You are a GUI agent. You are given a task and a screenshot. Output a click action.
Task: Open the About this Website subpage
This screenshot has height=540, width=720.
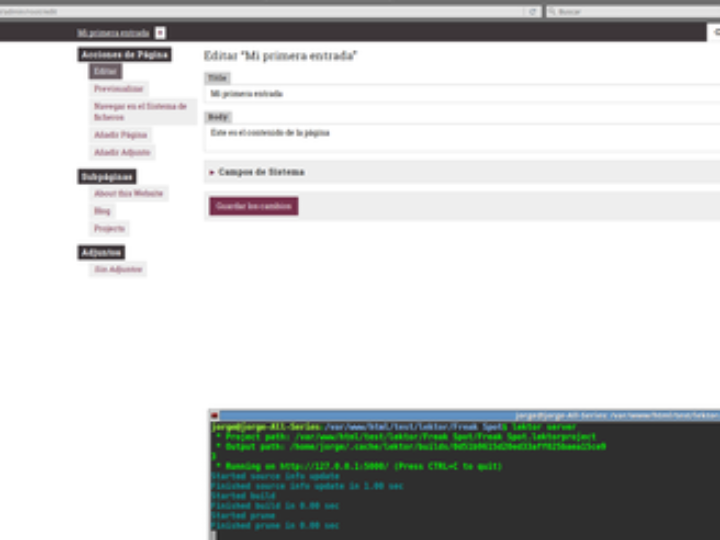point(128,194)
